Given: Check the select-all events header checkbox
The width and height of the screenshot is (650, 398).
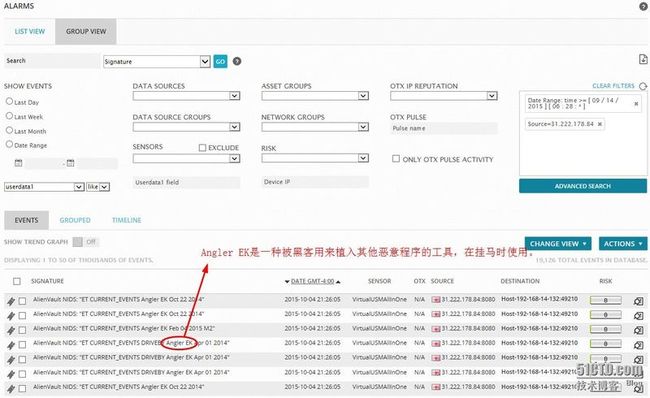Looking at the screenshot, I should [x=17, y=282].
